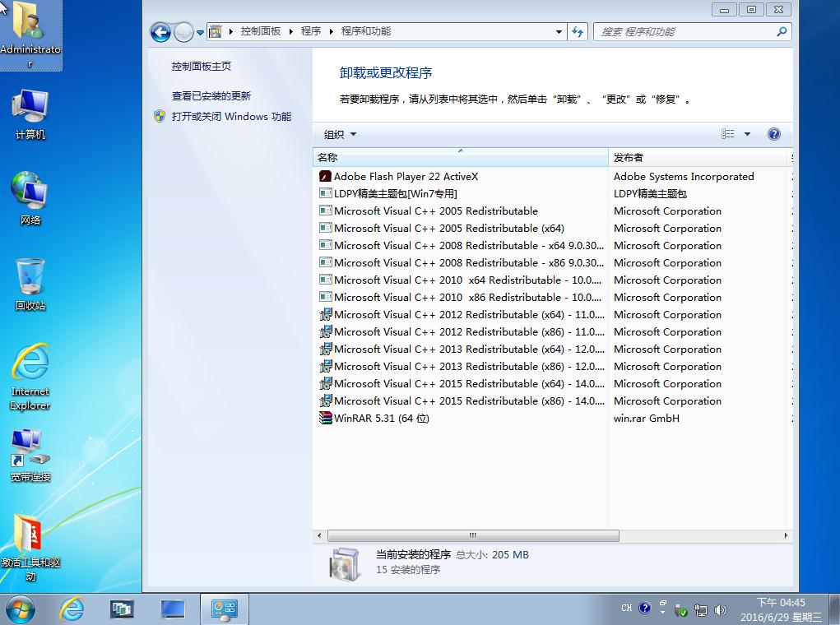Viewport: 840px width, 625px height.
Task: Select the 控制面板 breadcrumb
Action: [x=261, y=31]
